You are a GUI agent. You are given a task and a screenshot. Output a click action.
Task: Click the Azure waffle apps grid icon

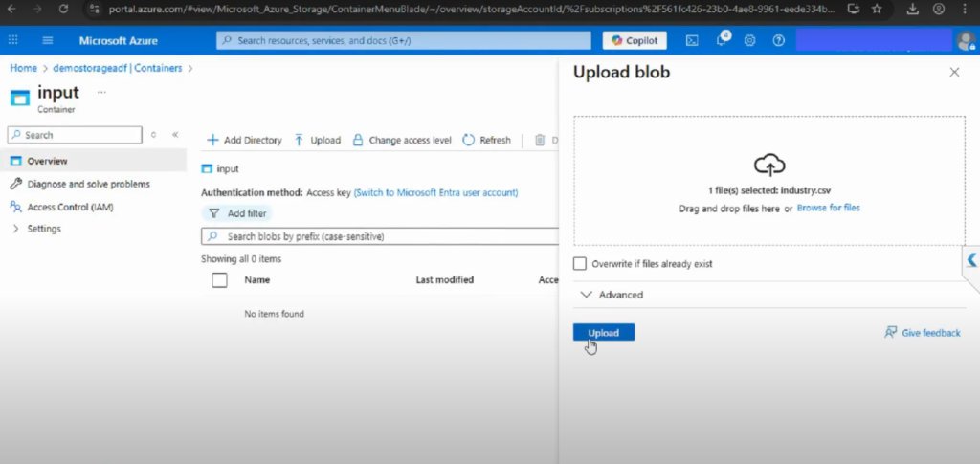(12, 40)
